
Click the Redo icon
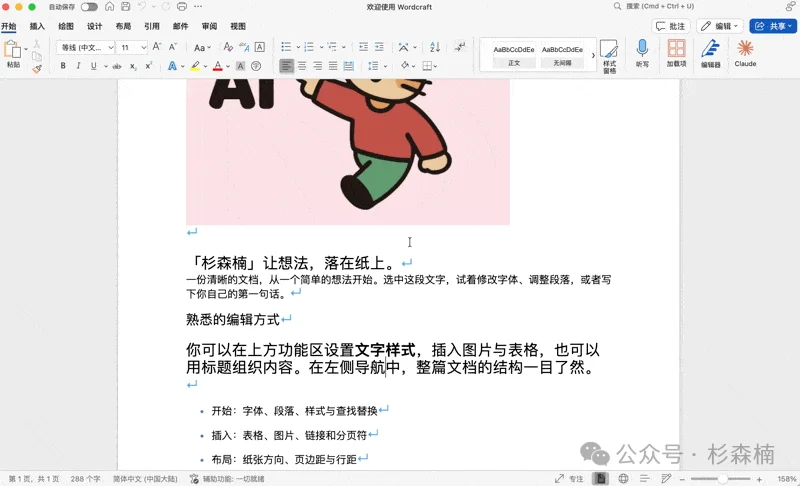[166, 7]
